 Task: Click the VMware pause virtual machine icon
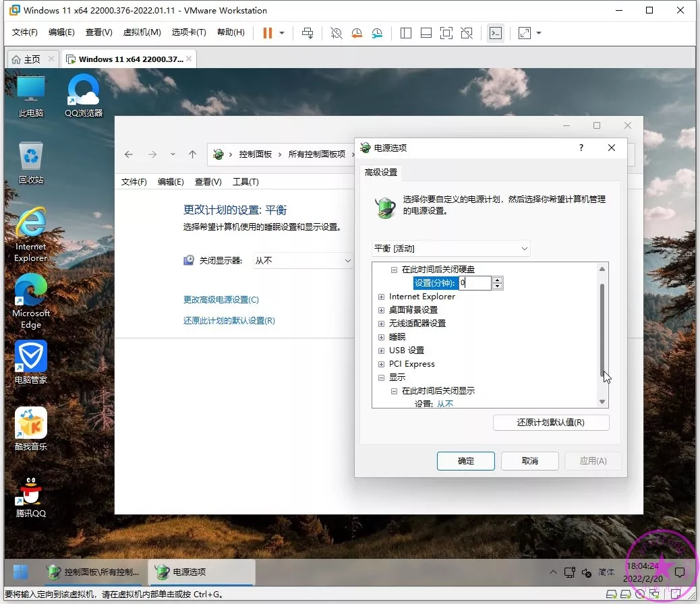[x=268, y=33]
